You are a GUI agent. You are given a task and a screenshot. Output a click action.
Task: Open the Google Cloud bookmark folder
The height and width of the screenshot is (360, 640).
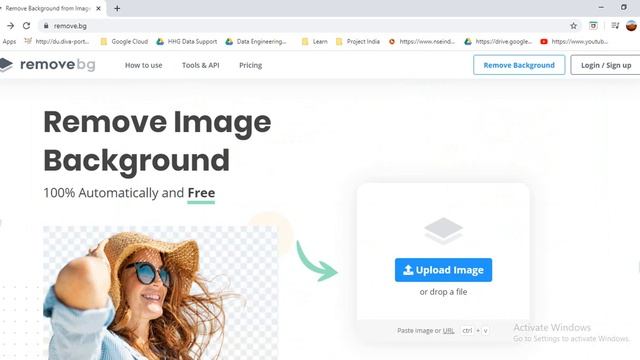(124, 42)
